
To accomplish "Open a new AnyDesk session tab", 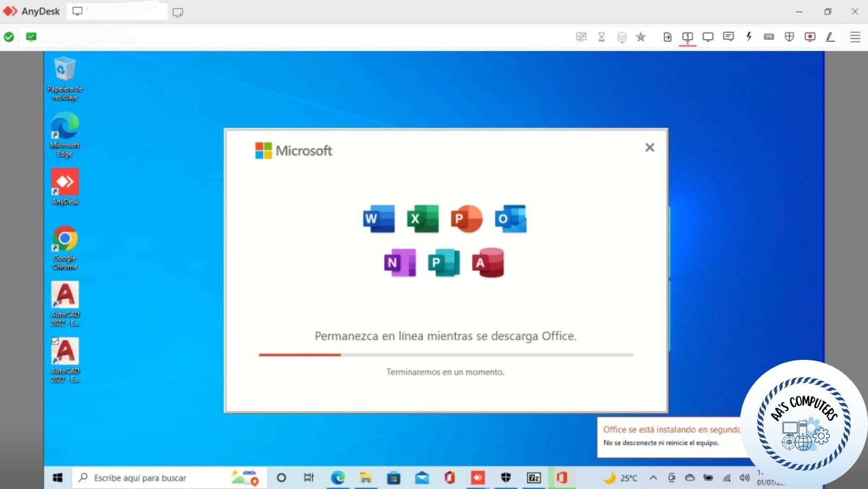I will point(178,12).
